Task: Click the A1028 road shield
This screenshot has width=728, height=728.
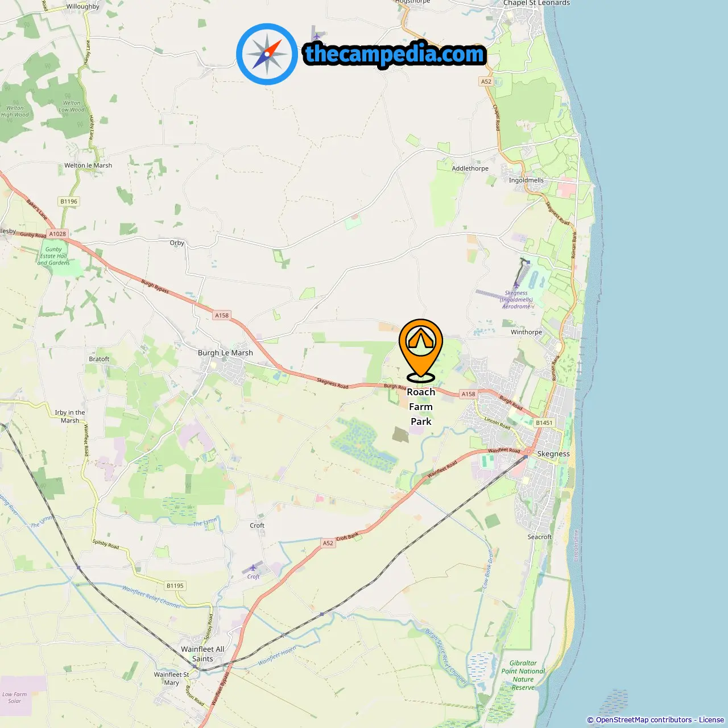Action: click(57, 234)
